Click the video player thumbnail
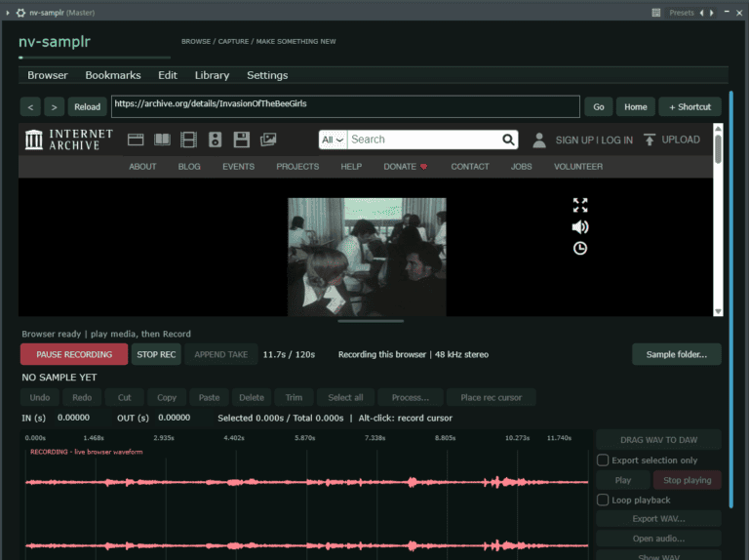Viewport: 749px width, 560px height. [x=367, y=257]
